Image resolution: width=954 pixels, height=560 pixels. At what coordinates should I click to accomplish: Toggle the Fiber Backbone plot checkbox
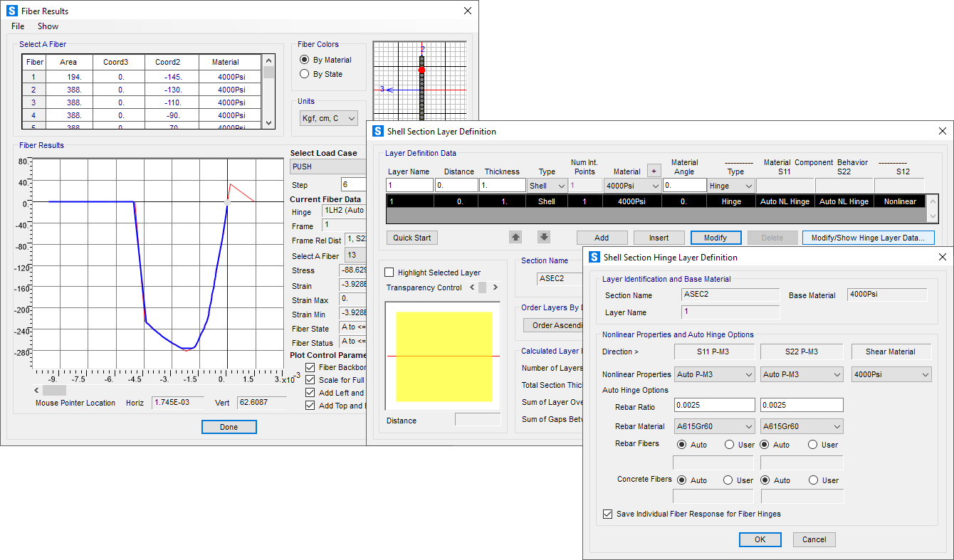point(310,367)
